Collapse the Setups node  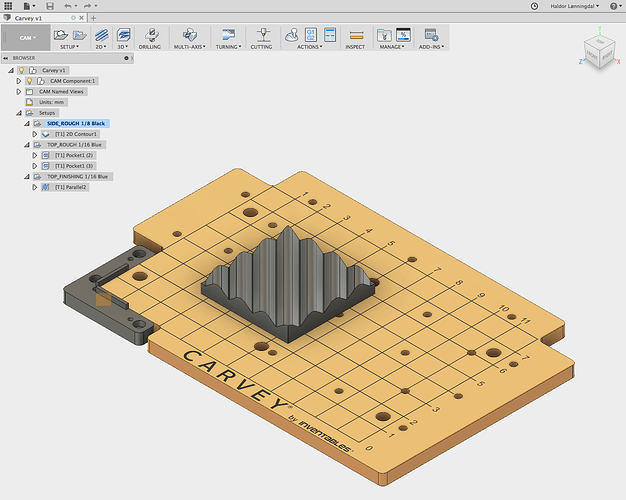point(19,113)
